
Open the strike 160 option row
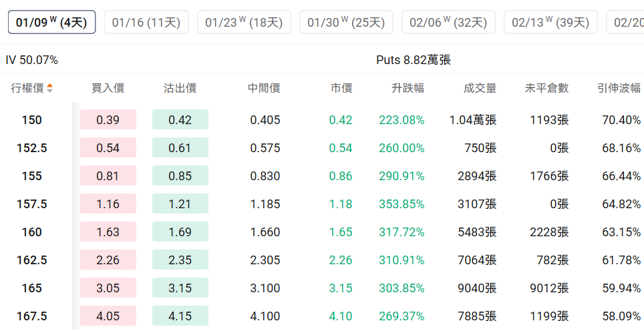point(31,232)
